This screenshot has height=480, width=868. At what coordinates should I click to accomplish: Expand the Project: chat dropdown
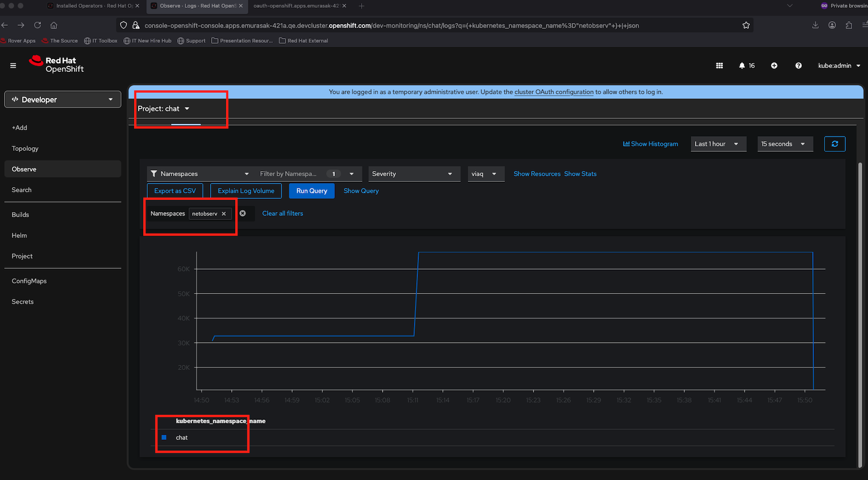[164, 108]
